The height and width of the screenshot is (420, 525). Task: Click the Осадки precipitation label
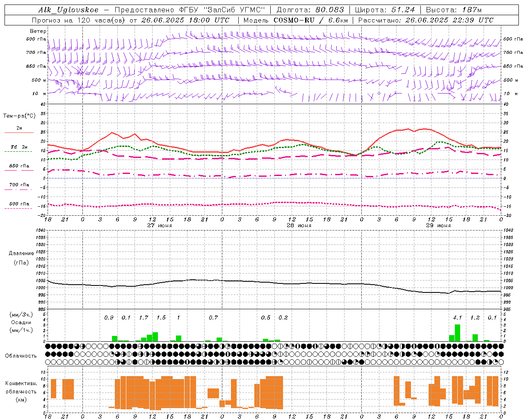coord(21,322)
